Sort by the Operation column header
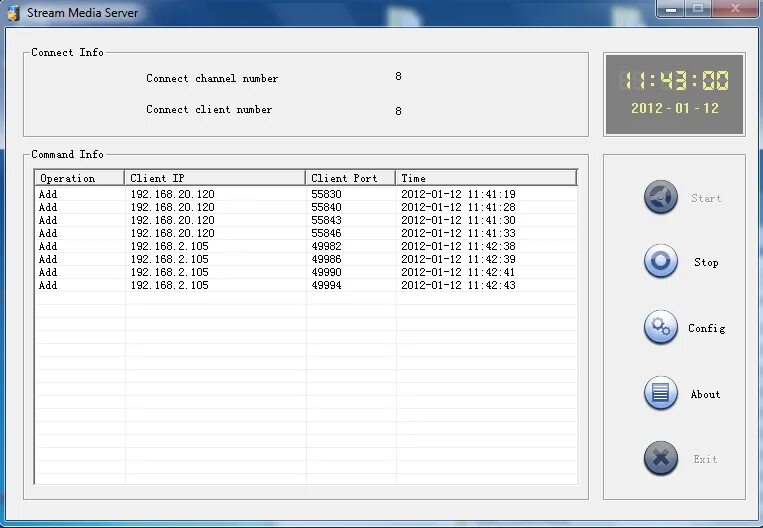Viewport: 763px width, 528px height. point(79,178)
